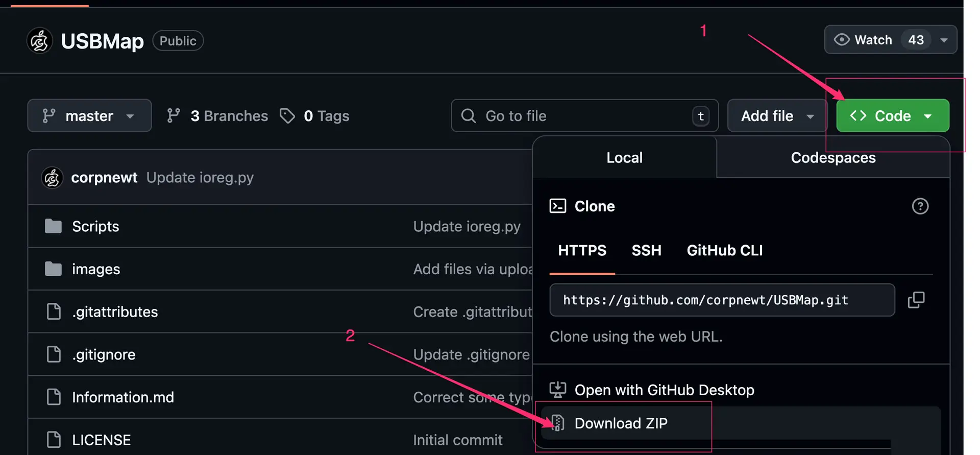Screen dimensions: 980x455
Task: Click the corpnewt commit author avatar
Action: pos(52,178)
